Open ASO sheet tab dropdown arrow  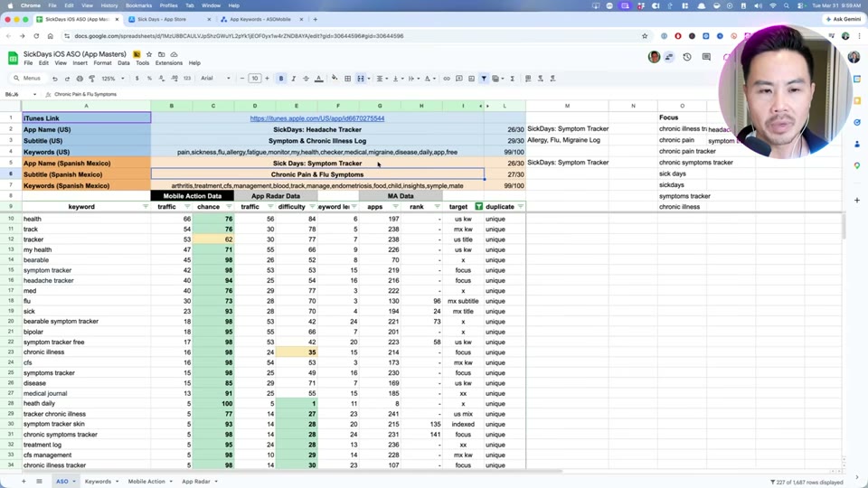(x=73, y=482)
